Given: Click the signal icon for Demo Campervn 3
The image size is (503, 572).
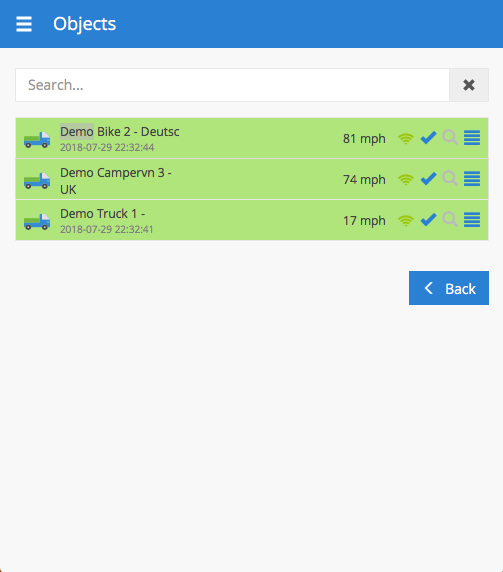Looking at the screenshot, I should point(406,179).
